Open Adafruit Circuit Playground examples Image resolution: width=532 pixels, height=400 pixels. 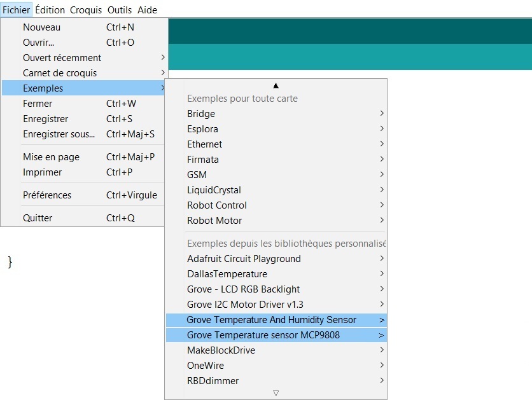pyautogui.click(x=276, y=259)
